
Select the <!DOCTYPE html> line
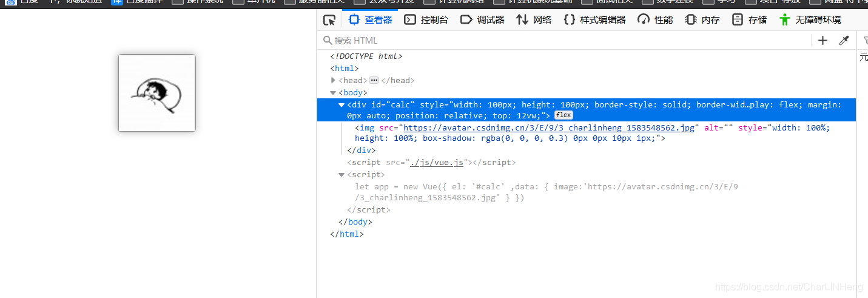(366, 56)
